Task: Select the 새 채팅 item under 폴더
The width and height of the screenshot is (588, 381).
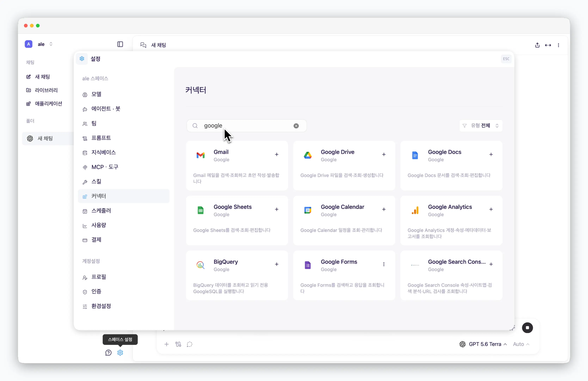Action: click(x=48, y=138)
